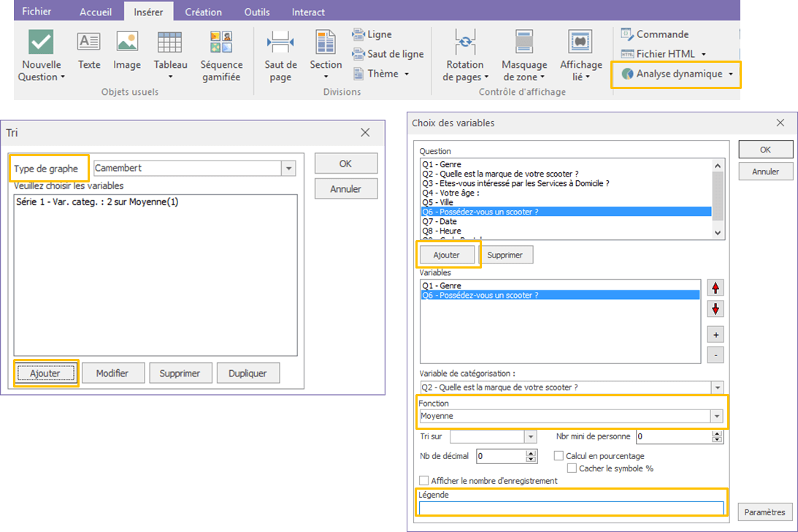
Task: Open the Fichier menu tab
Action: point(36,11)
